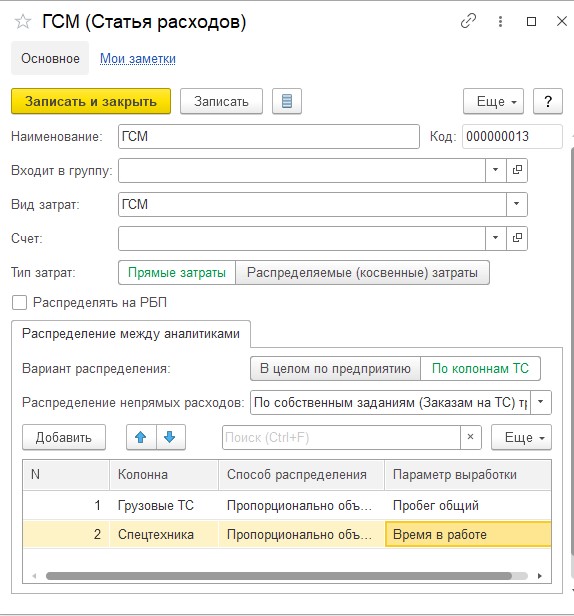Click Записать и закрыть button
Image resolution: width=574 pixels, height=616 pixels.
coord(91,101)
